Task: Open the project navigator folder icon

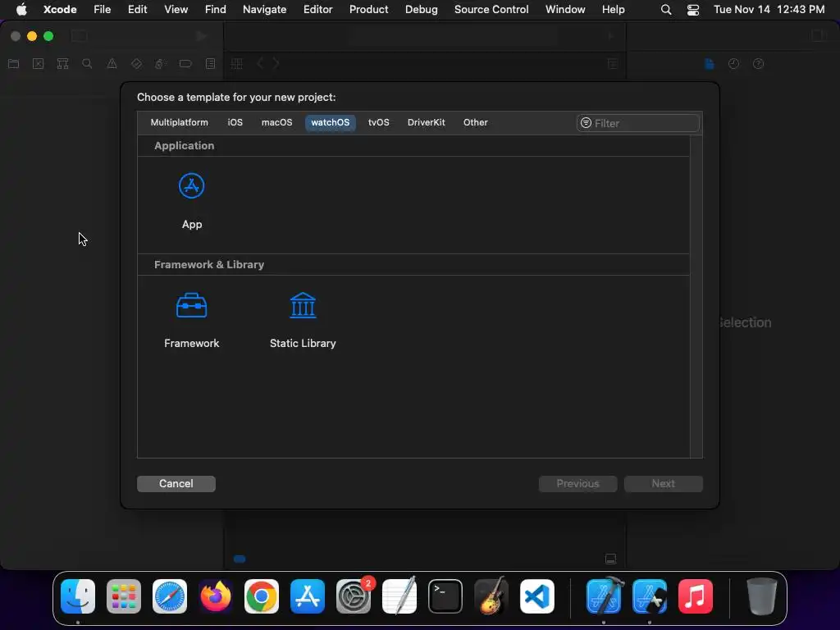Action: tap(14, 64)
